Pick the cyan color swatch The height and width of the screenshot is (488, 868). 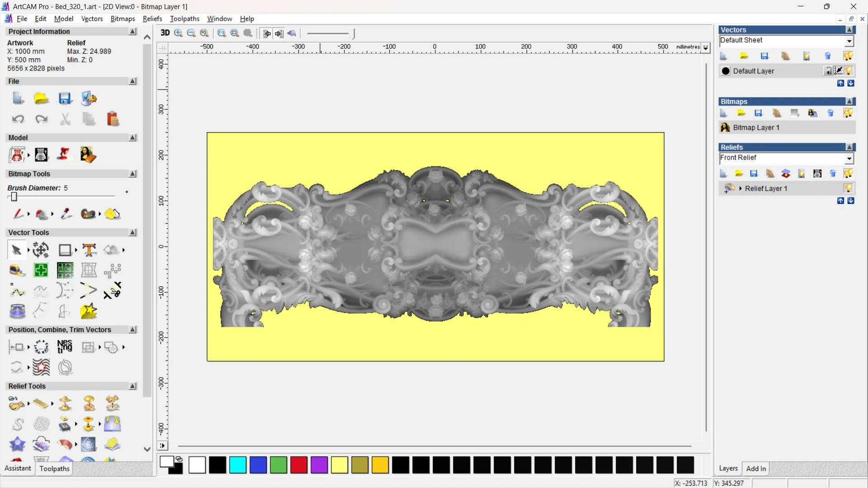pyautogui.click(x=238, y=465)
